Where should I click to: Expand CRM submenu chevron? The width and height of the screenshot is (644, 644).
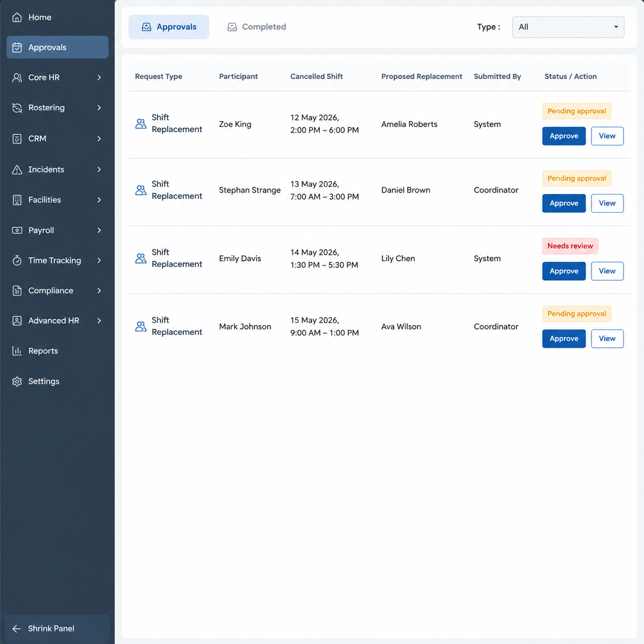[x=99, y=139]
